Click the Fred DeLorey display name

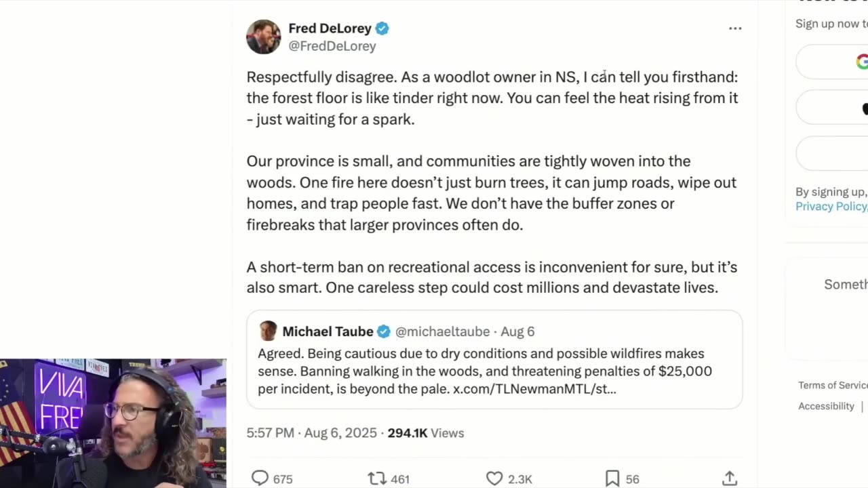330,28
